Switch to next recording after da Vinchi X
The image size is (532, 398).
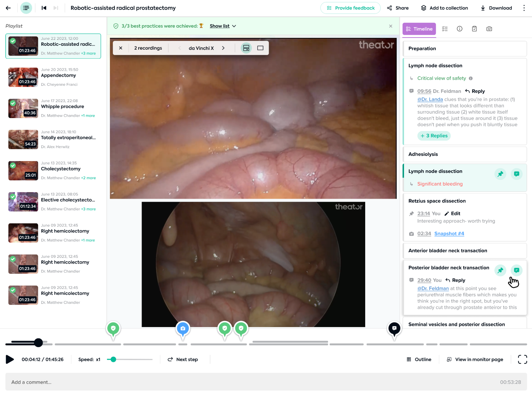click(x=223, y=48)
